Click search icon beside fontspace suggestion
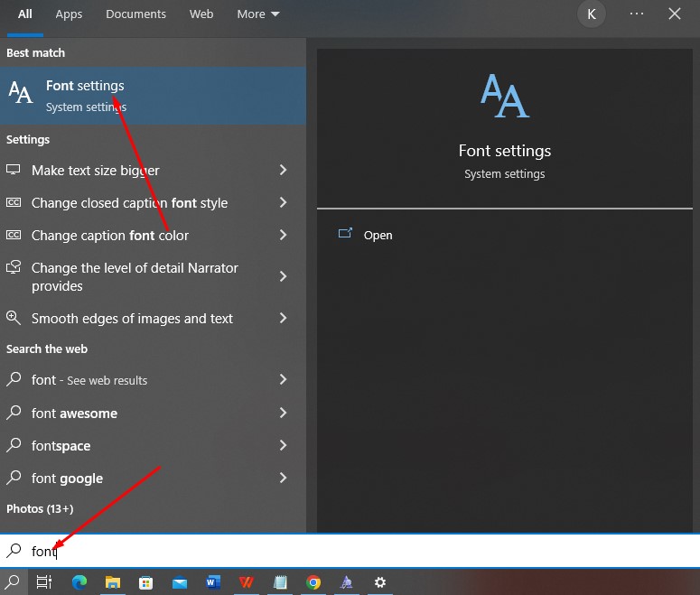 tap(14, 445)
